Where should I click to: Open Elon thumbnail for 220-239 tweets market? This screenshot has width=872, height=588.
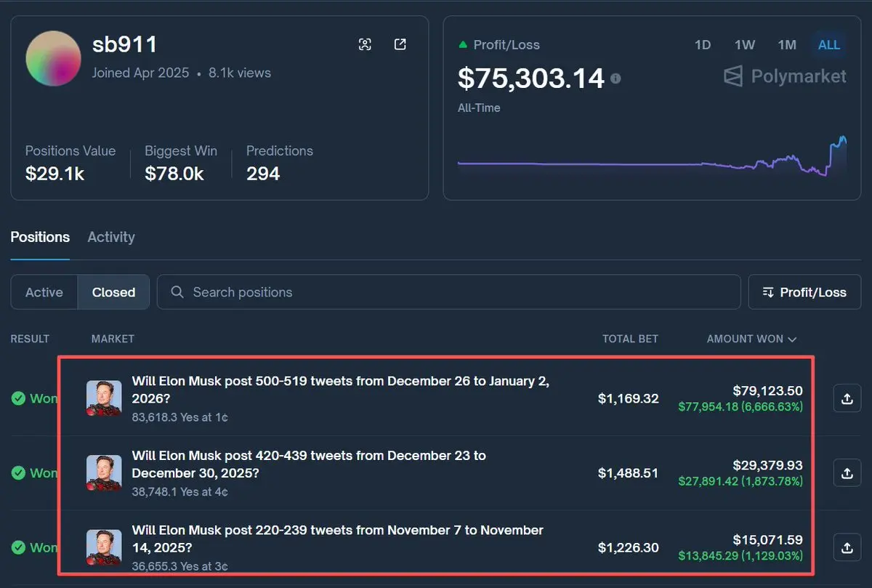tap(104, 547)
